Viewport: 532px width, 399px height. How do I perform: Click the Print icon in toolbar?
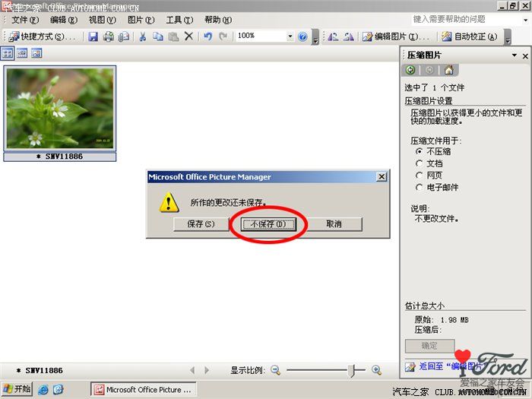(x=109, y=36)
